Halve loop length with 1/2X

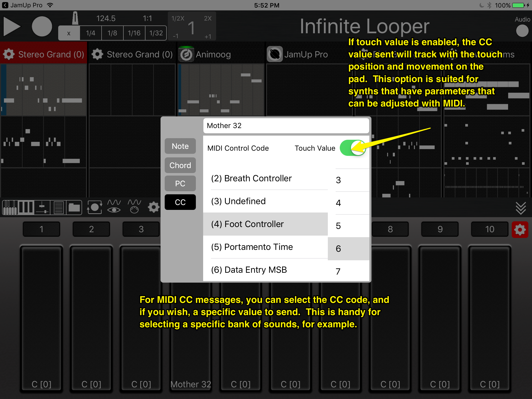tap(178, 18)
